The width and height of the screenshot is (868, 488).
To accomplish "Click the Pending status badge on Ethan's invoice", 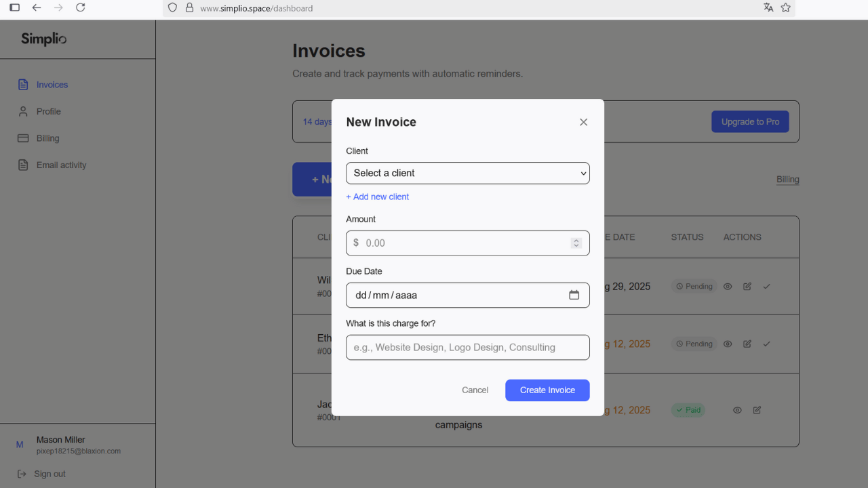I will tap(694, 344).
